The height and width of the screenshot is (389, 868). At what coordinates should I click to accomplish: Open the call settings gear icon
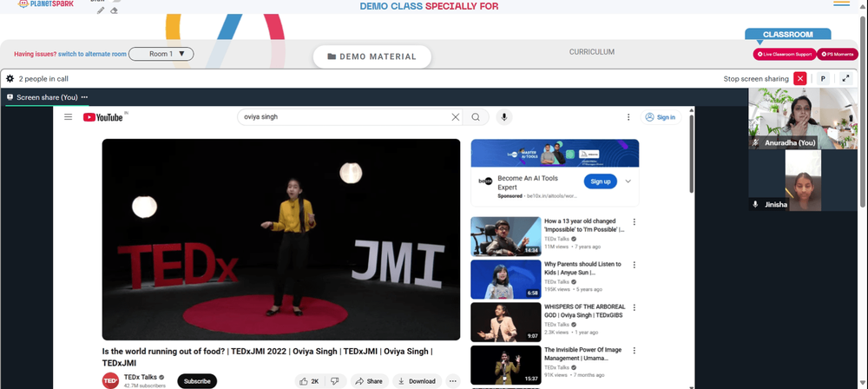click(x=10, y=79)
